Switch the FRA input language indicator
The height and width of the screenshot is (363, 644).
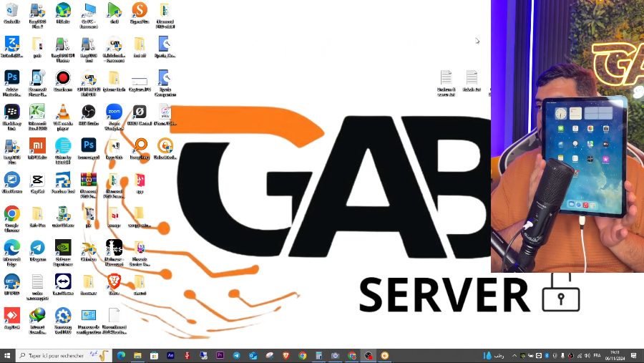597,356
